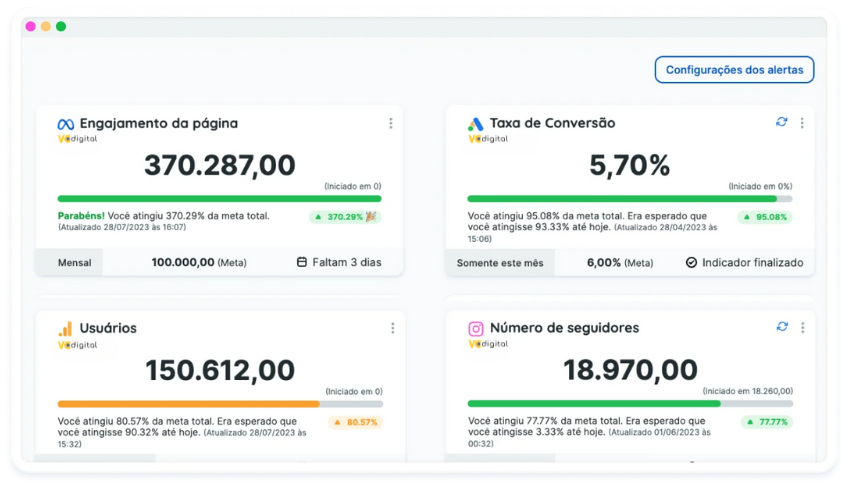Click the 150.612,00 value
The width and height of the screenshot is (848, 487).
[220, 370]
